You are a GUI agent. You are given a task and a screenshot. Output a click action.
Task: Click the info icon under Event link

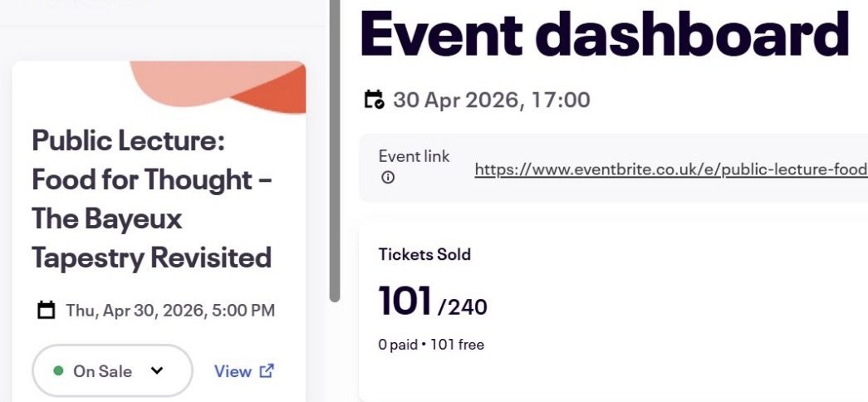point(388,178)
